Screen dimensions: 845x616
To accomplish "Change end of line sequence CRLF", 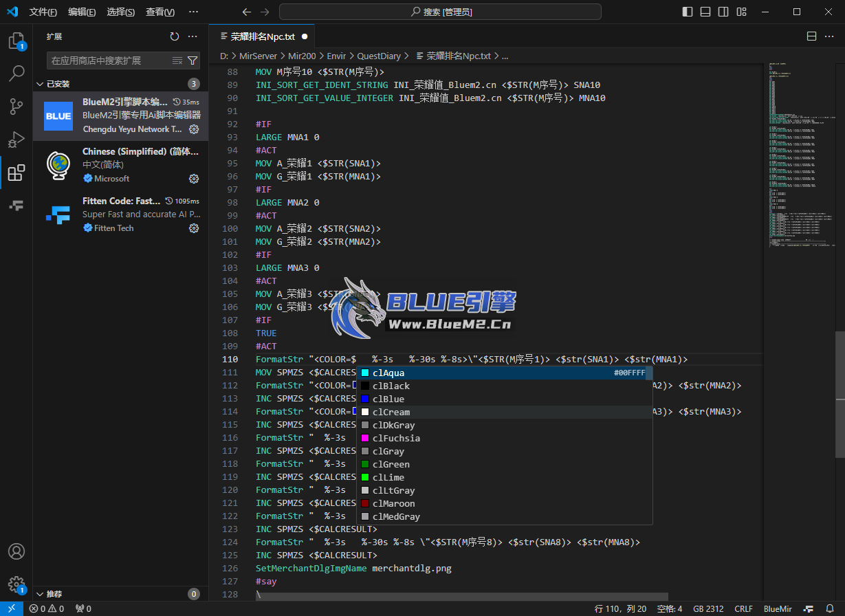I will [x=744, y=608].
